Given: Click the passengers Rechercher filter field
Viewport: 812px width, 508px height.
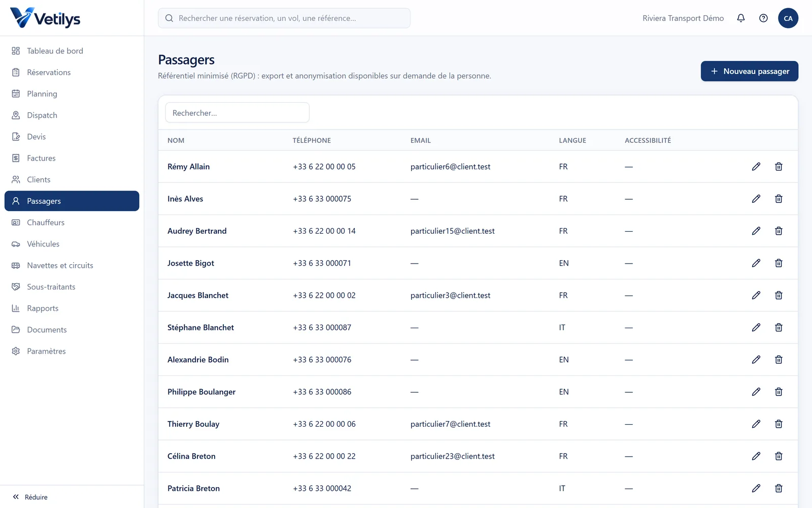Looking at the screenshot, I should 238,113.
